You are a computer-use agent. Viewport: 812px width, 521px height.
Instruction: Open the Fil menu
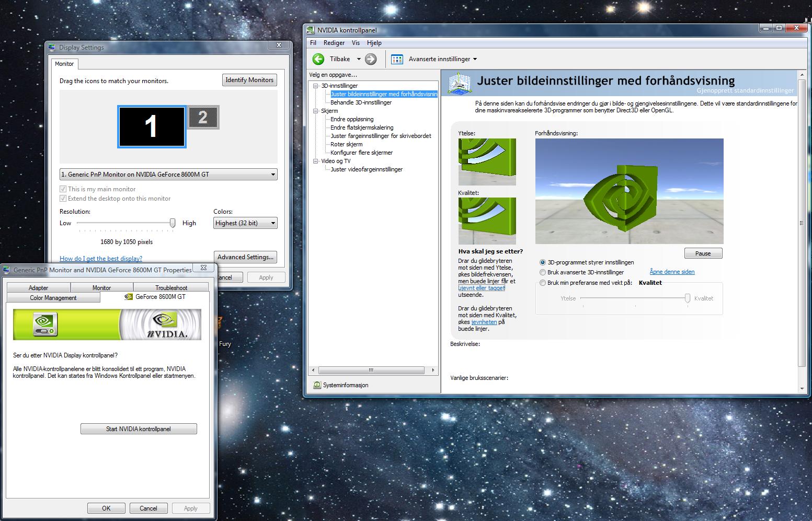313,43
